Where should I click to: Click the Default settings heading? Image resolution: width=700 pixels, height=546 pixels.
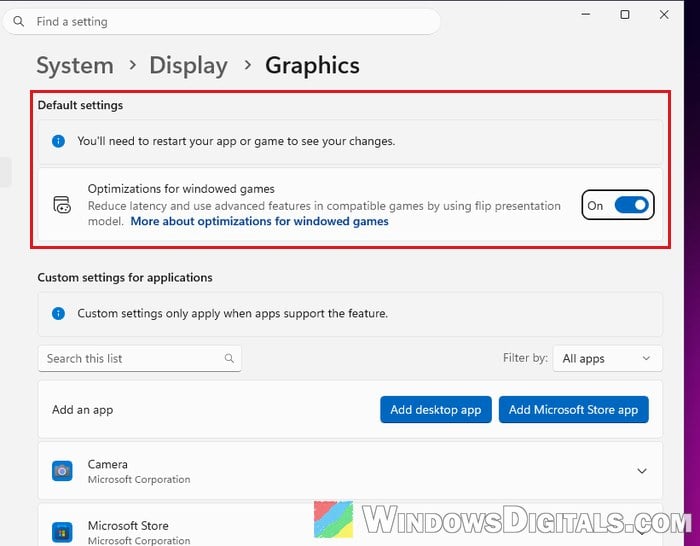click(80, 105)
